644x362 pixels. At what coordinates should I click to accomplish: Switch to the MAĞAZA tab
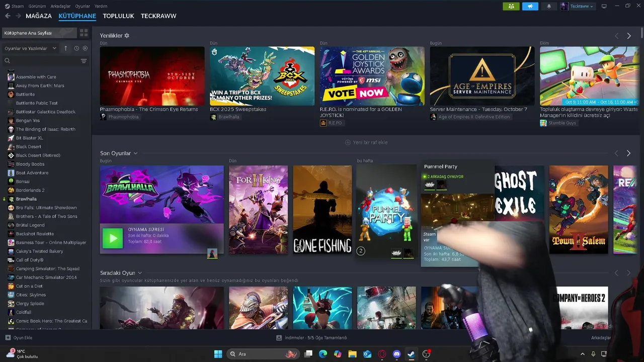pos(39,16)
